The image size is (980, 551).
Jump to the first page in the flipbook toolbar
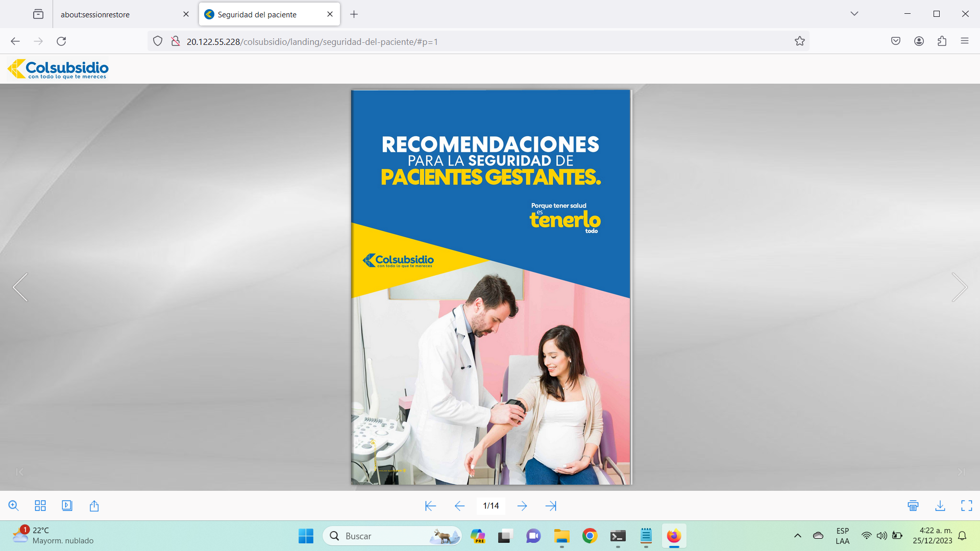click(430, 506)
